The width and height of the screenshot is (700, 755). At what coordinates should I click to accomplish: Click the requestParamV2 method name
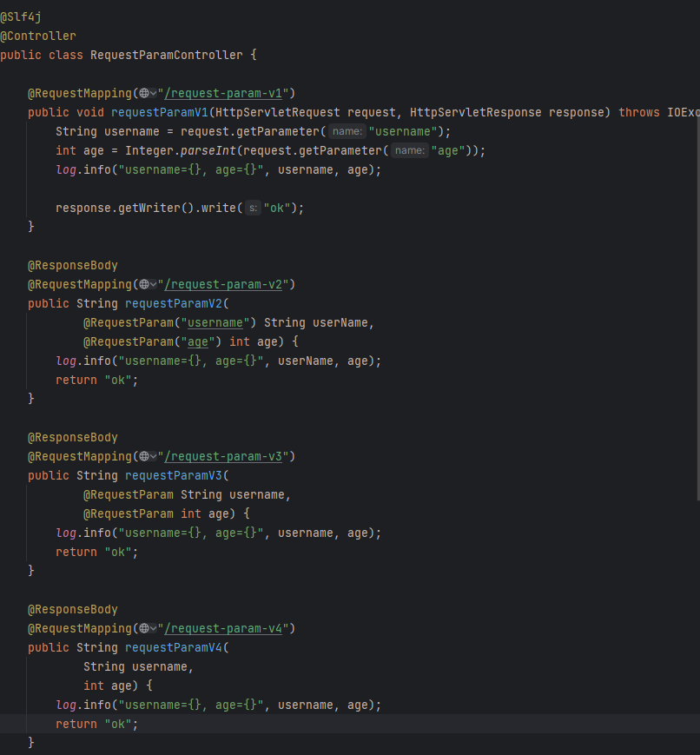point(174,303)
